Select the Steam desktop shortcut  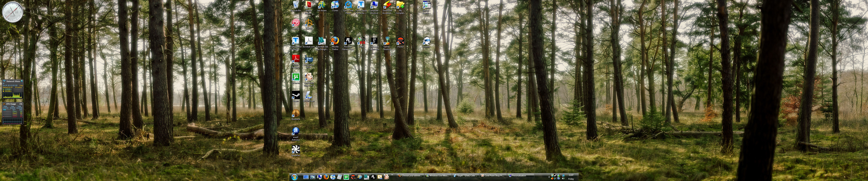[x=296, y=97]
